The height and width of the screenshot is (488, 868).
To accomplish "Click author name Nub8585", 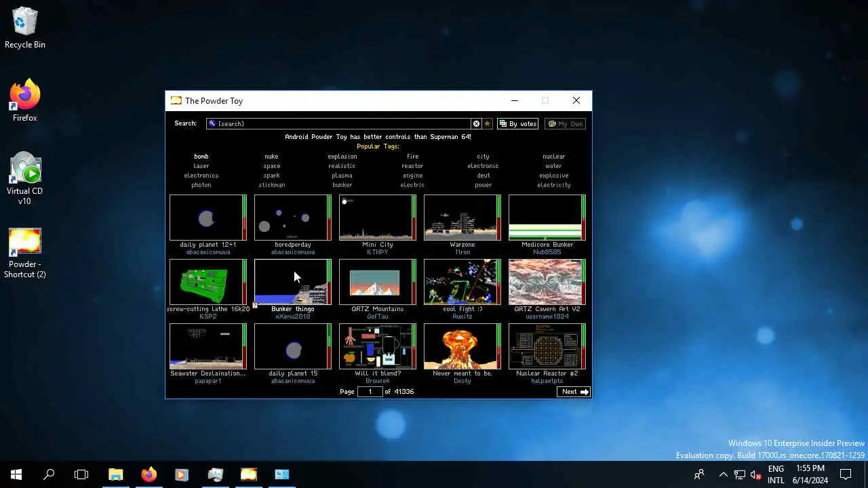I will coord(547,252).
